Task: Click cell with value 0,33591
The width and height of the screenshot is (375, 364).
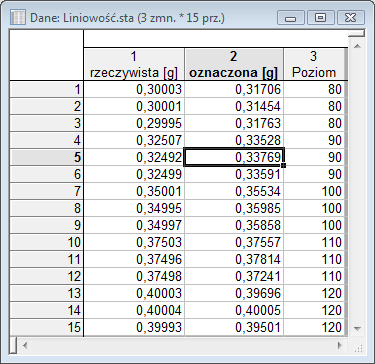Action: (x=234, y=175)
